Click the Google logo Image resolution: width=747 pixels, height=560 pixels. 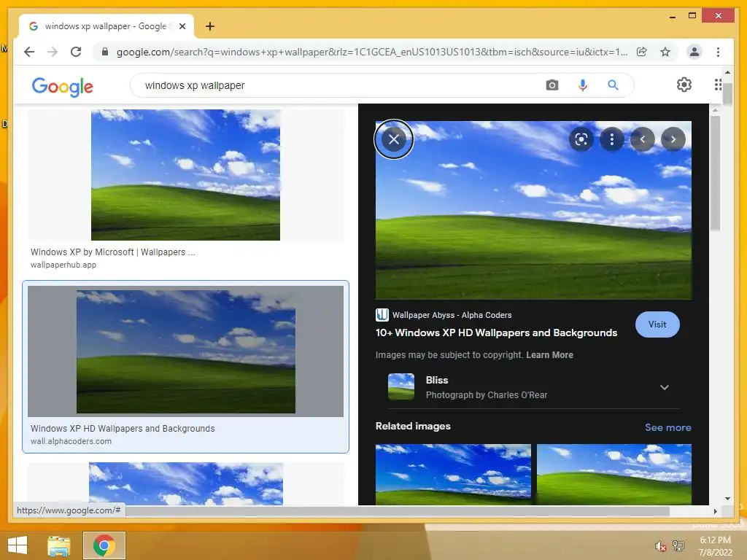click(x=63, y=86)
